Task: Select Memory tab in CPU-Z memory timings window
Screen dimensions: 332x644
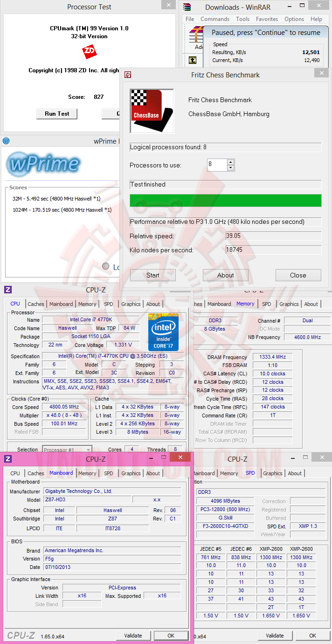Action: 245,304
